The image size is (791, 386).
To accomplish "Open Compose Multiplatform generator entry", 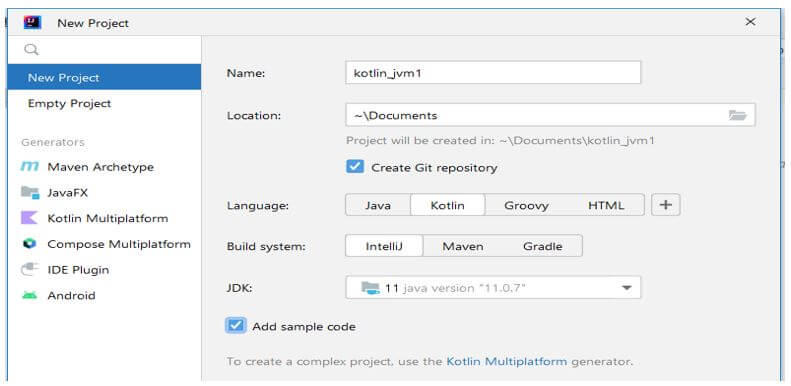I will 104,244.
